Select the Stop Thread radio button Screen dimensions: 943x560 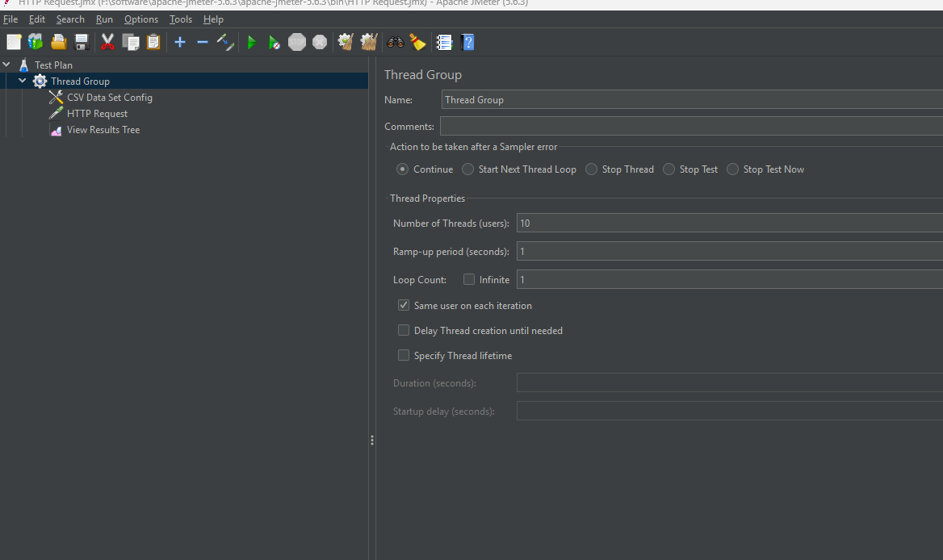click(x=591, y=169)
